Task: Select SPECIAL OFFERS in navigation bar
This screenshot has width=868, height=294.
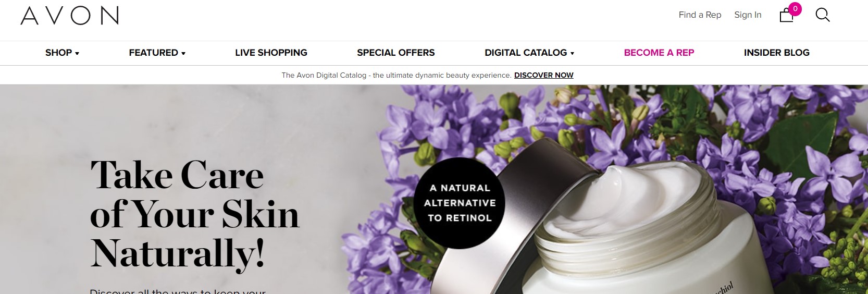Action: pyautogui.click(x=395, y=53)
